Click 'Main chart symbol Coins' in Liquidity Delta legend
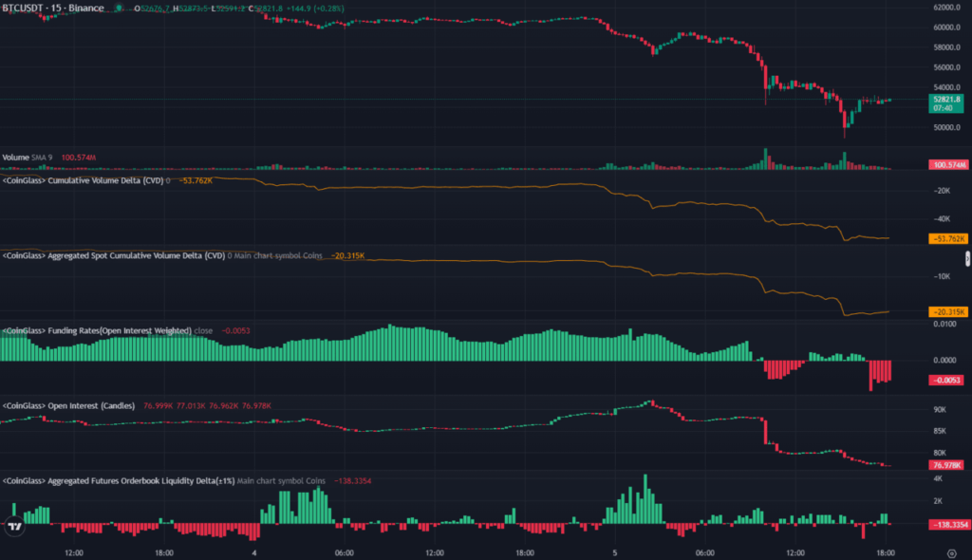Screen dimensions: 972x560 281,480
